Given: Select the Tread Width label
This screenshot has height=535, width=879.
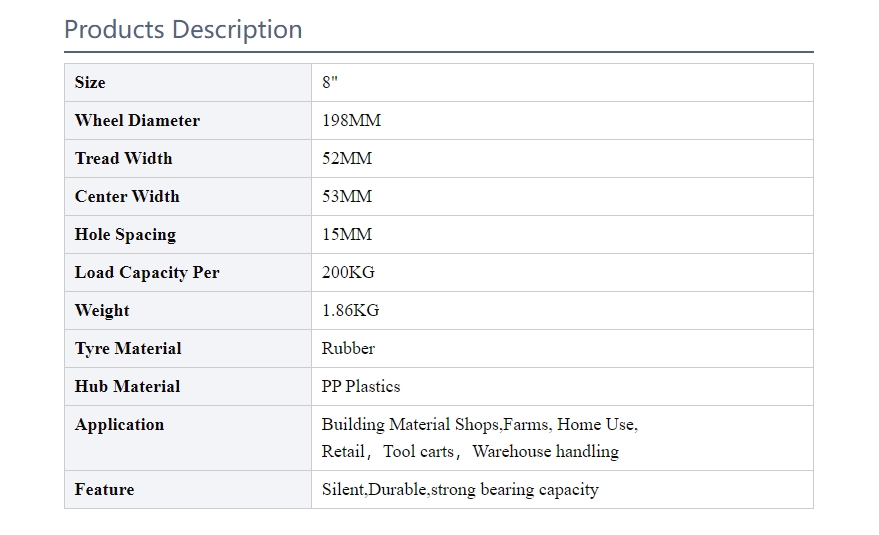Looking at the screenshot, I should click(123, 159).
